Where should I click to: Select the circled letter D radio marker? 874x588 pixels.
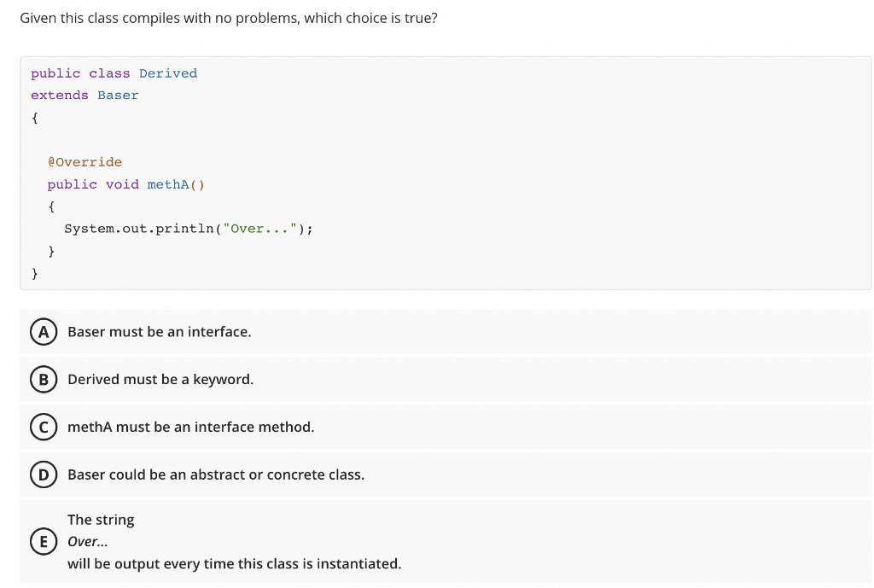point(44,474)
